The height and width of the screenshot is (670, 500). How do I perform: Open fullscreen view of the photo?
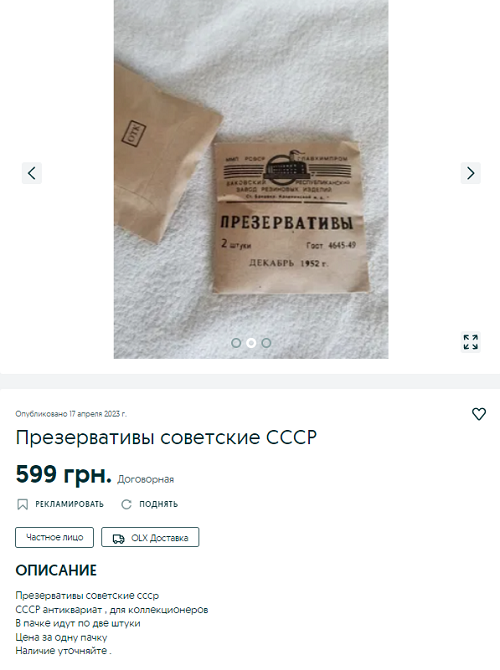(x=471, y=342)
